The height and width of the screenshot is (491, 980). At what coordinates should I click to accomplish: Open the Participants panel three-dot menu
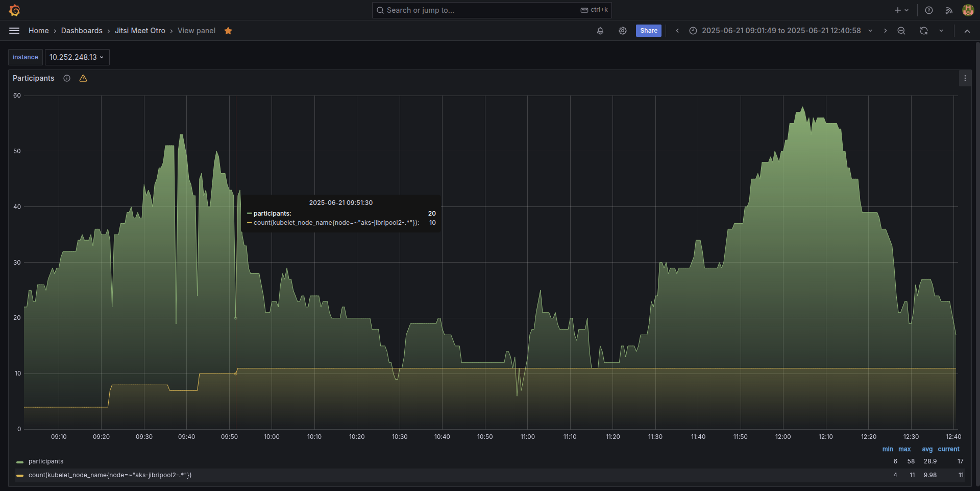[965, 78]
